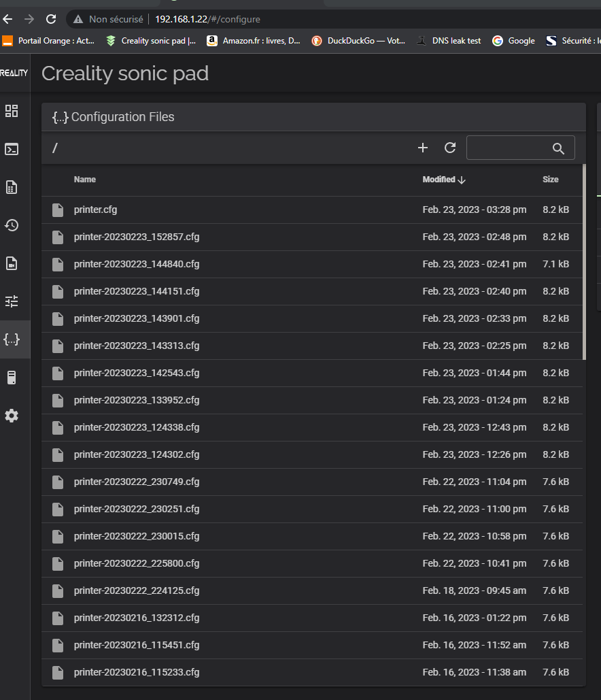601x700 pixels.
Task: Refresh the configuration files list
Action: pyautogui.click(x=450, y=148)
